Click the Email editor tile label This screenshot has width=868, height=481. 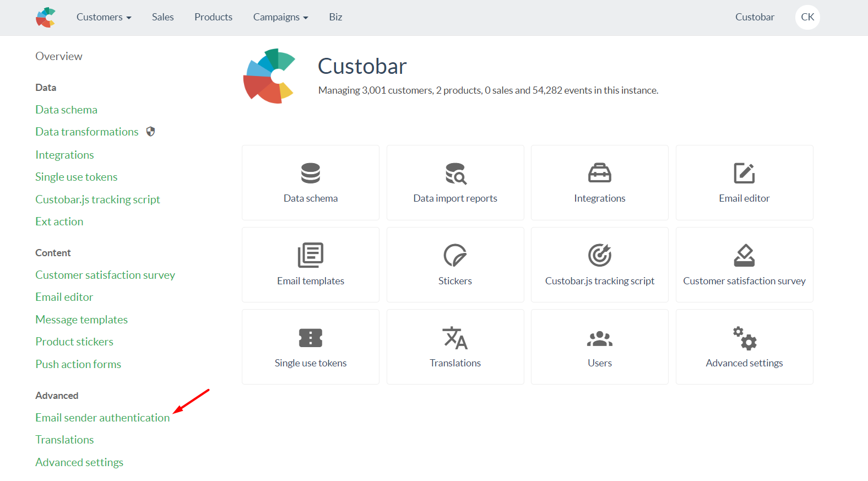(x=744, y=198)
